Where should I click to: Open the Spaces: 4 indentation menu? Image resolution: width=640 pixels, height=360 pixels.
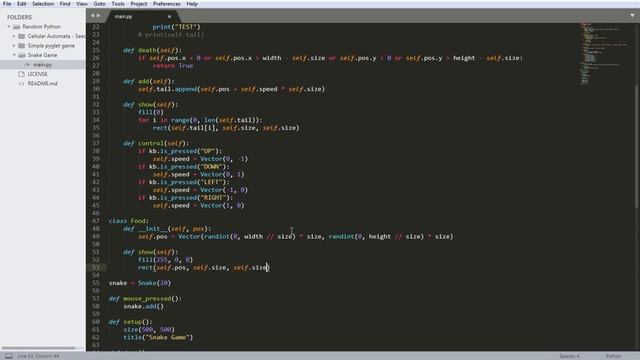coord(569,356)
